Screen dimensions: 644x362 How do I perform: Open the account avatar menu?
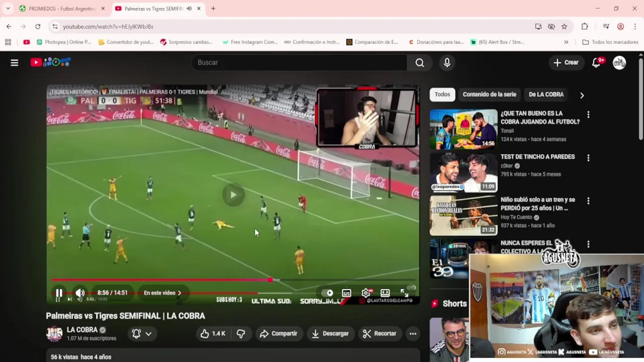(619, 62)
